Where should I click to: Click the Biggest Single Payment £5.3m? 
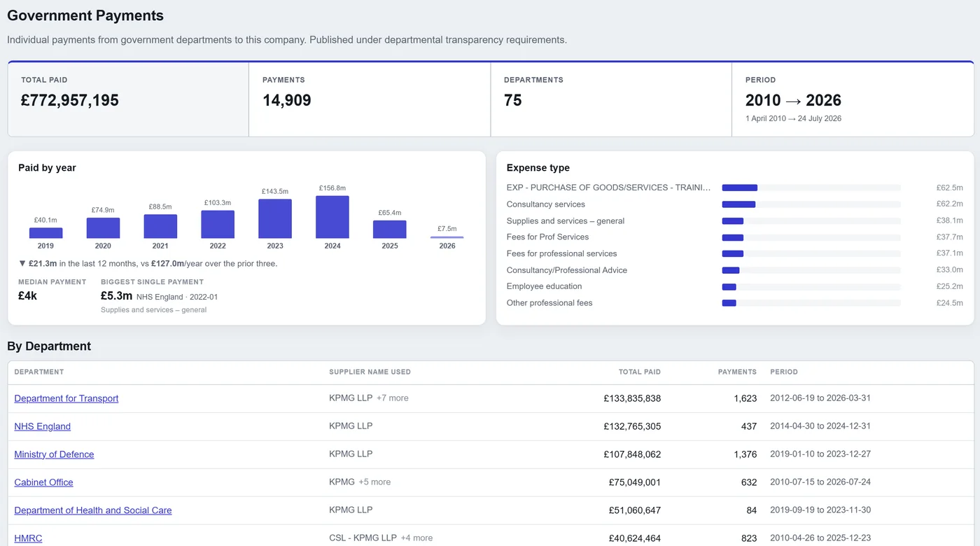point(116,296)
